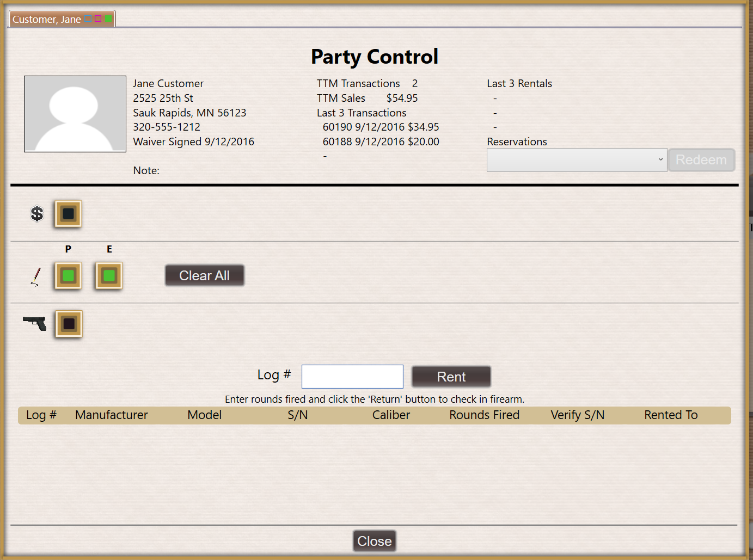Image resolution: width=753 pixels, height=560 pixels.
Task: Open the Reservations dropdown
Action: [x=577, y=160]
